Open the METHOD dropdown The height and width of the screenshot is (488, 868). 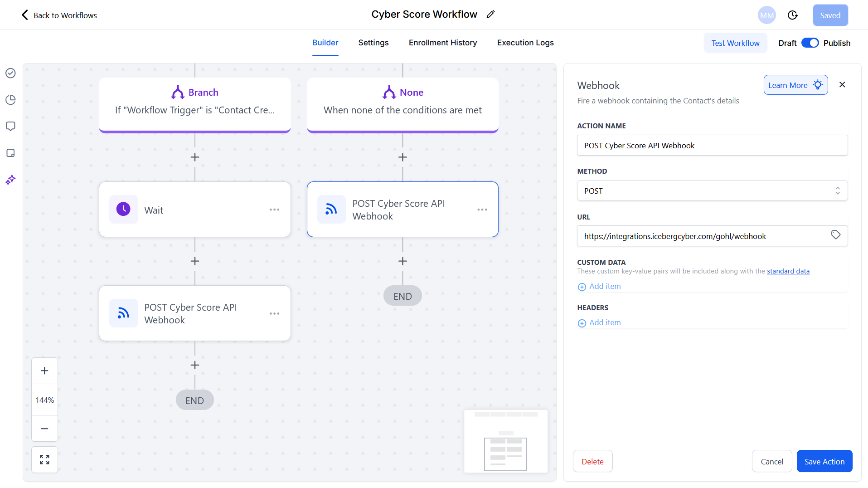[712, 191]
